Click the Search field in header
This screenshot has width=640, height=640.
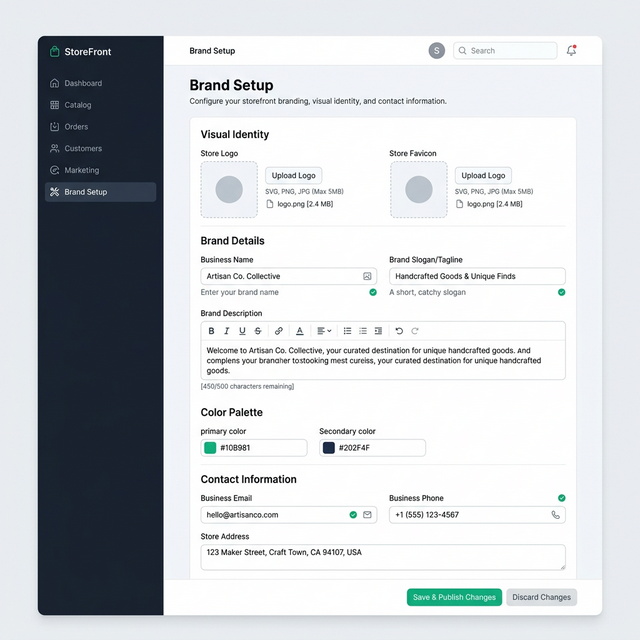(505, 51)
